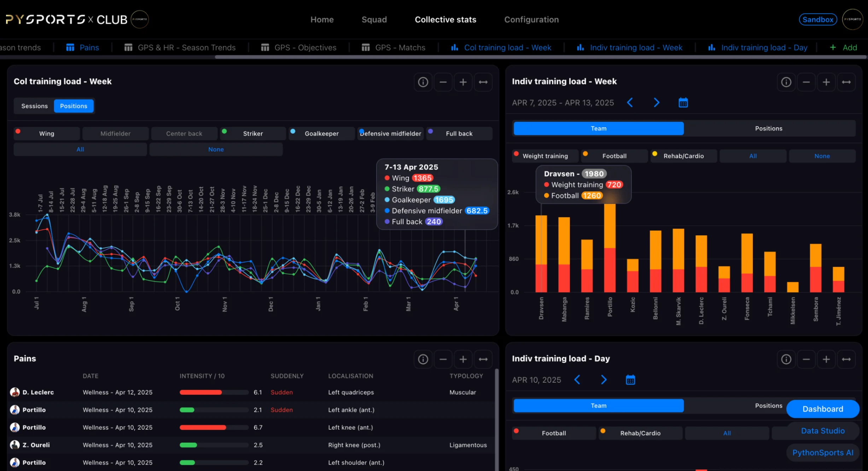Image resolution: width=868 pixels, height=471 pixels.
Task: Click the user profile avatar top right
Action: pyautogui.click(x=852, y=19)
